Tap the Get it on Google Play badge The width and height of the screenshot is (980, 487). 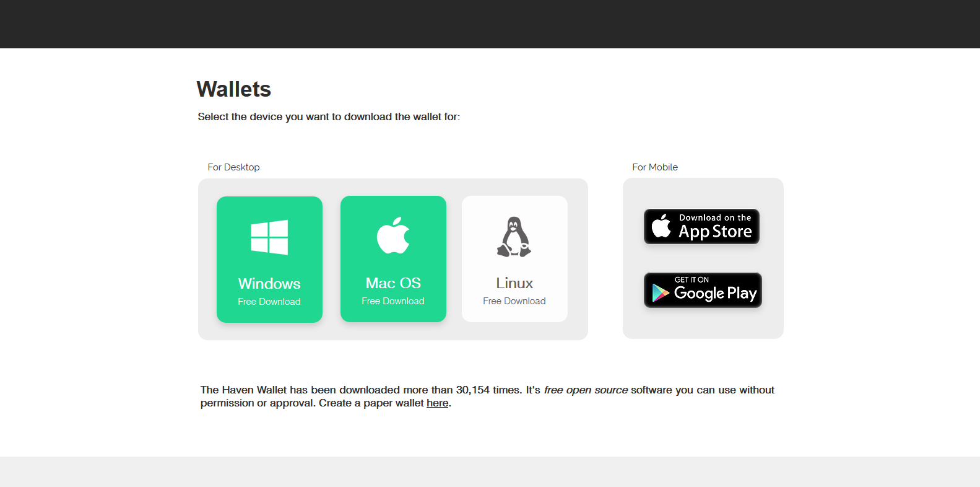[703, 290]
